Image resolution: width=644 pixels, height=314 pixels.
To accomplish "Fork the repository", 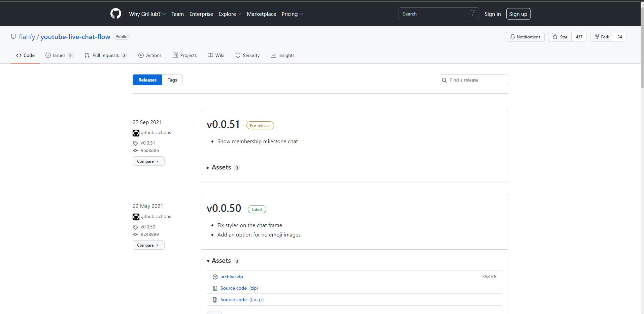I will [602, 37].
